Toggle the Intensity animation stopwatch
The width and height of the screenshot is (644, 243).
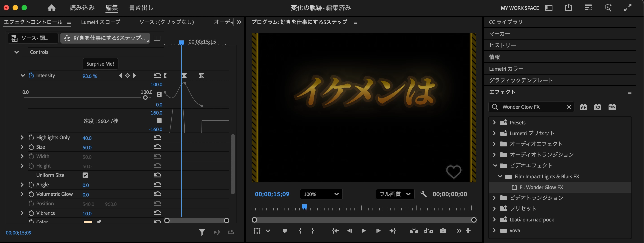[x=31, y=75]
